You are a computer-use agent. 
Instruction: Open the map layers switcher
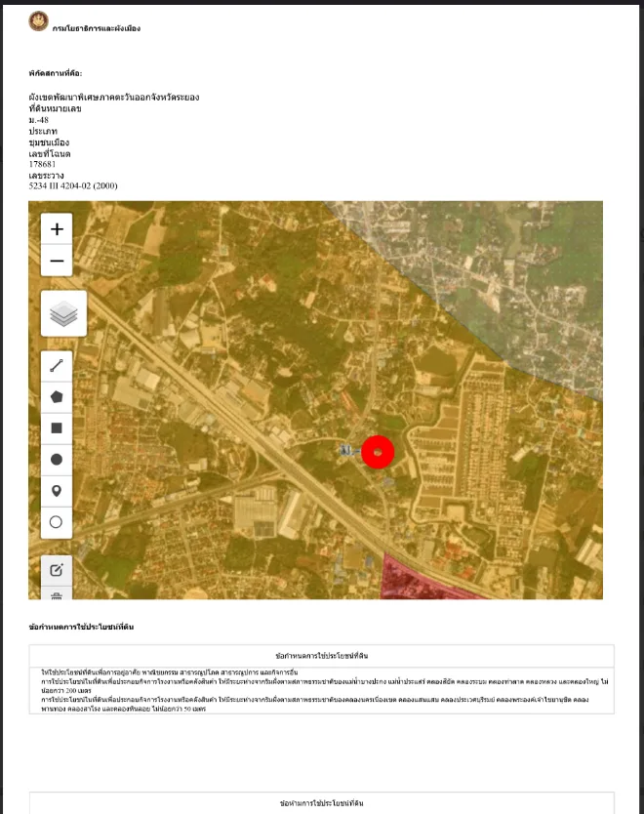pos(63,313)
